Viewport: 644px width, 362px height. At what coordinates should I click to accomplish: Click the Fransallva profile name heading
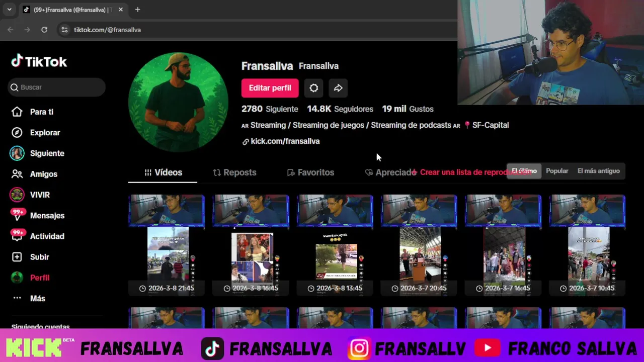point(267,66)
